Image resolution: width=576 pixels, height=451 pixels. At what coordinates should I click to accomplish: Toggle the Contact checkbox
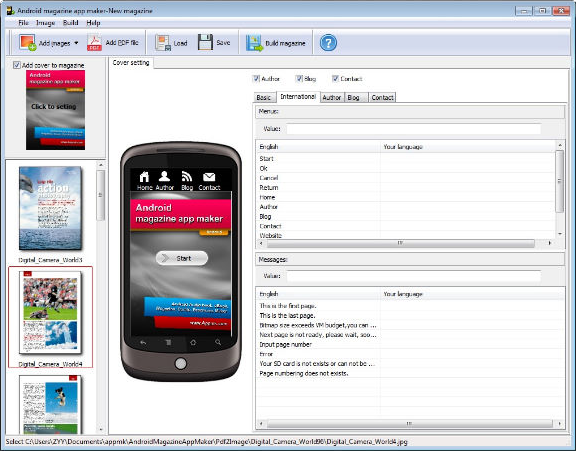(x=335, y=78)
